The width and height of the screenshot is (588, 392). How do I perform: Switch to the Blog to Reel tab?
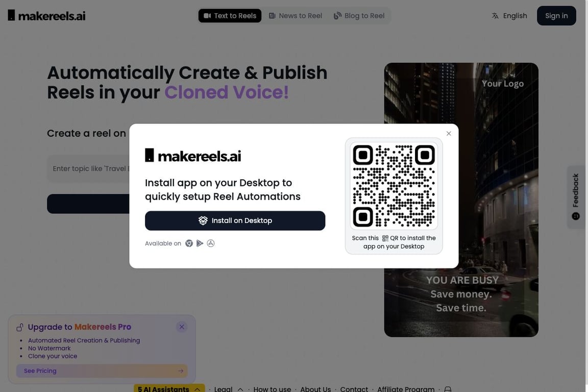(359, 16)
